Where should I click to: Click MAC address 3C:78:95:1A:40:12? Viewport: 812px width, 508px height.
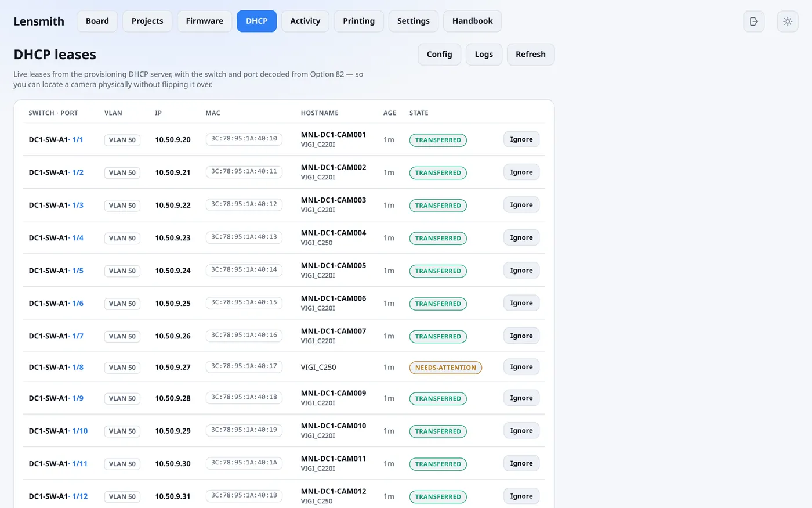[244, 204]
